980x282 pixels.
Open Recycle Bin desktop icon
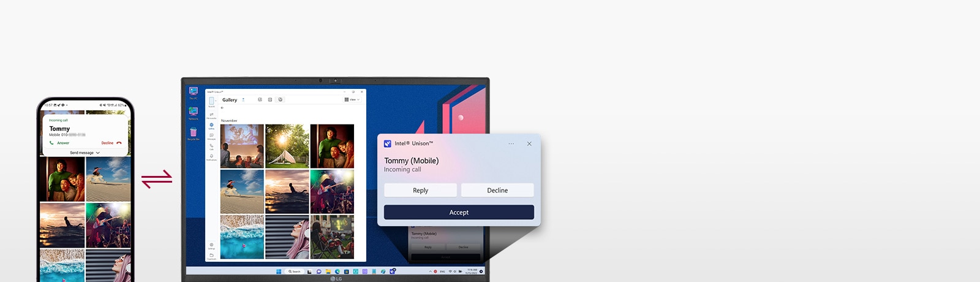click(194, 134)
